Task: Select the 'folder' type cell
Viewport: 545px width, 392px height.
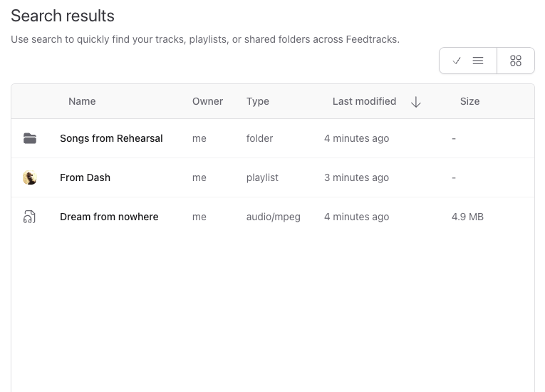Action: 259,138
